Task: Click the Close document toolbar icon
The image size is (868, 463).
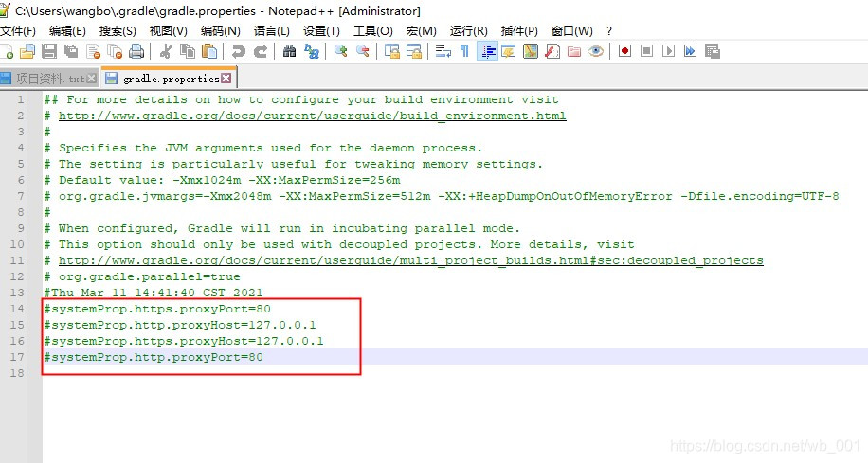Action: tap(93, 51)
